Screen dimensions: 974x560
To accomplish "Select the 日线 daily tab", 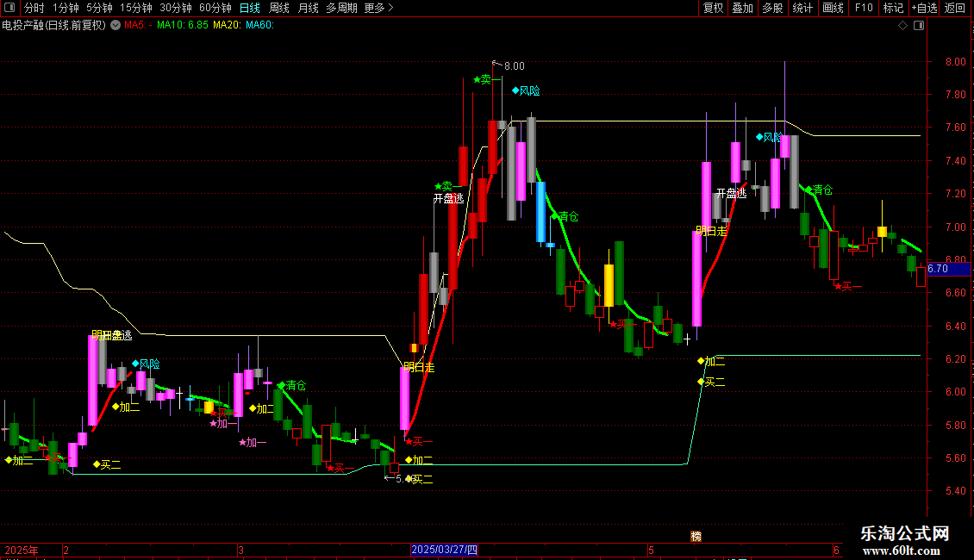I will tap(250, 8).
